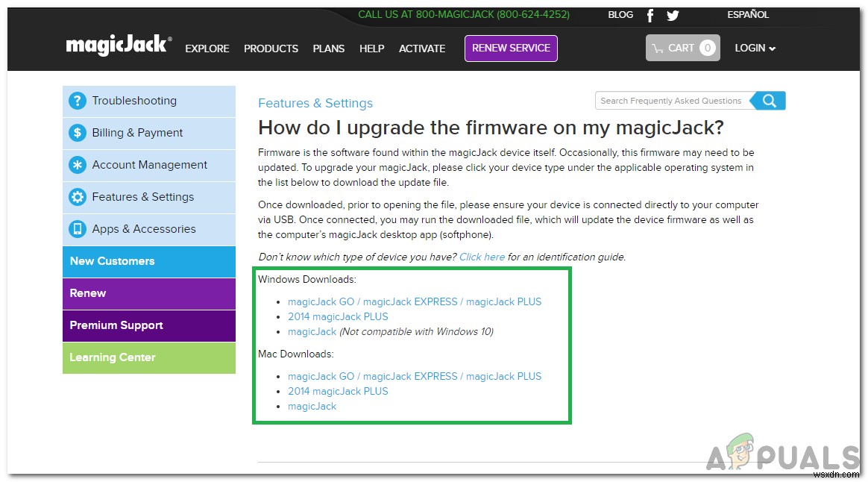
Task: Open the PRODUCTS menu
Action: pos(271,48)
